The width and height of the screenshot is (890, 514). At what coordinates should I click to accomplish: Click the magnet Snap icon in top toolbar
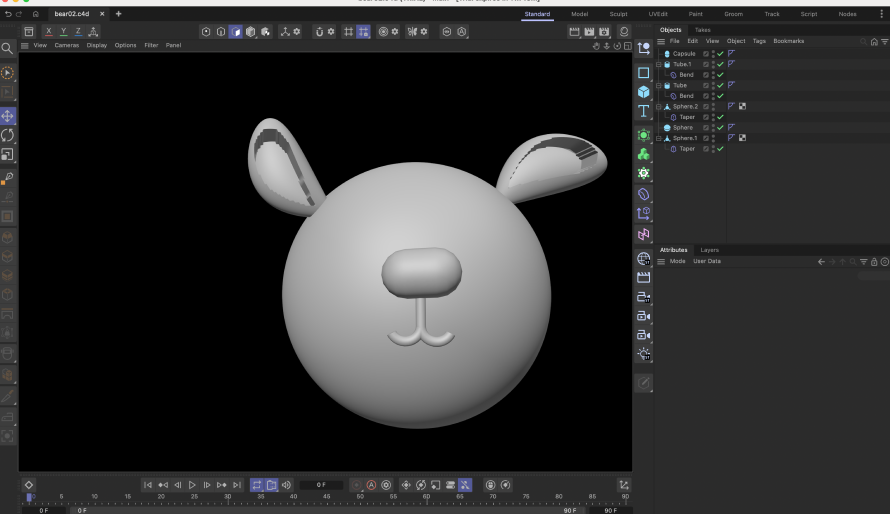pyautogui.click(x=320, y=32)
